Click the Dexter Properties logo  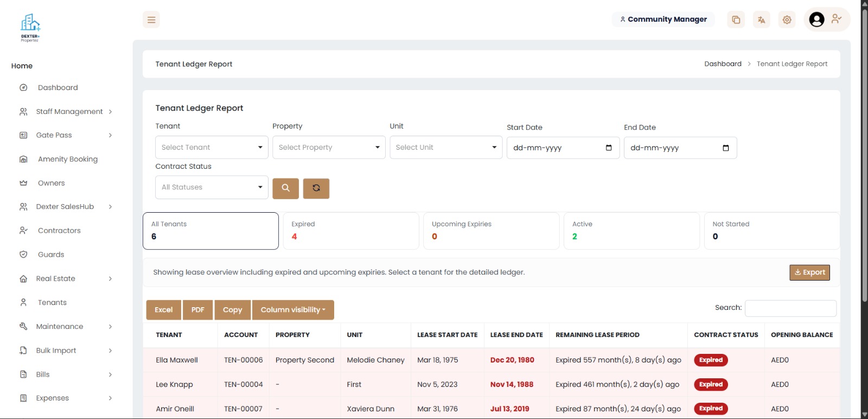tap(30, 28)
